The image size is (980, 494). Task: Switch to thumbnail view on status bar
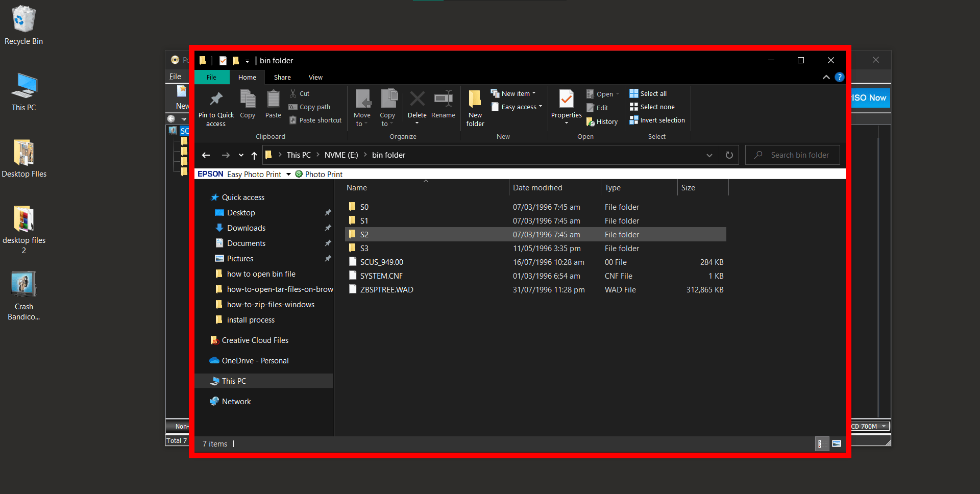coord(836,443)
